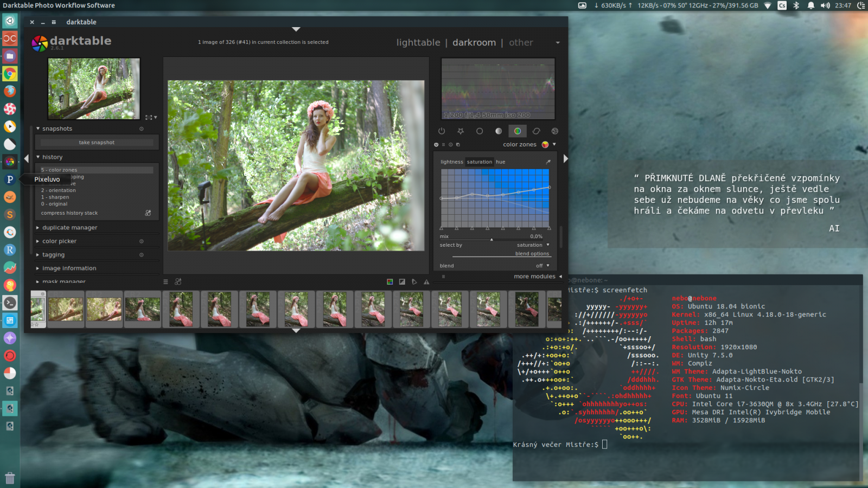Toggle the overexposure warning display

402,281
